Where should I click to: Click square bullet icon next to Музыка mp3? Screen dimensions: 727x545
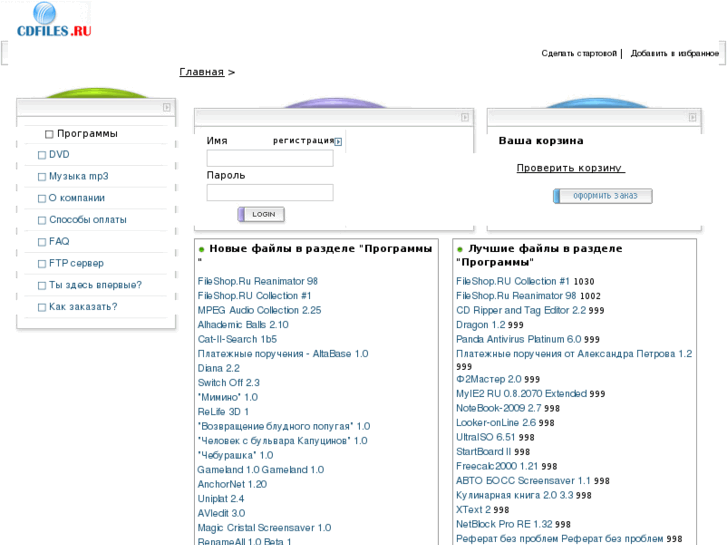[42, 177]
